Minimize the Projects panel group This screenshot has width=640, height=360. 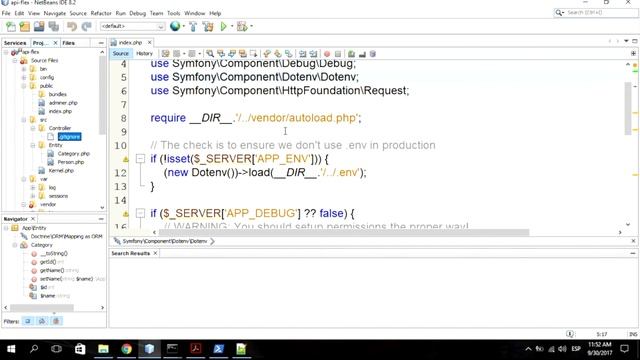tap(101, 43)
